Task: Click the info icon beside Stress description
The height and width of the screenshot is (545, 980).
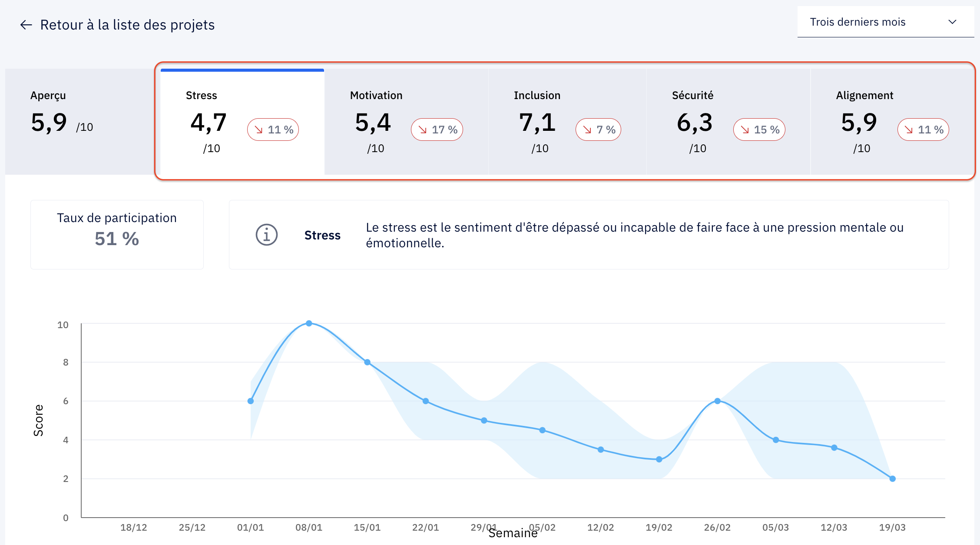Action: [x=266, y=235]
